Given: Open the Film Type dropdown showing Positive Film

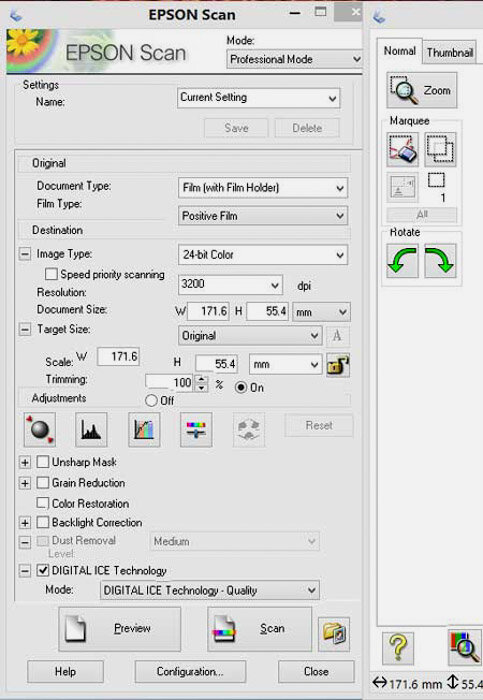Looking at the screenshot, I should click(262, 216).
